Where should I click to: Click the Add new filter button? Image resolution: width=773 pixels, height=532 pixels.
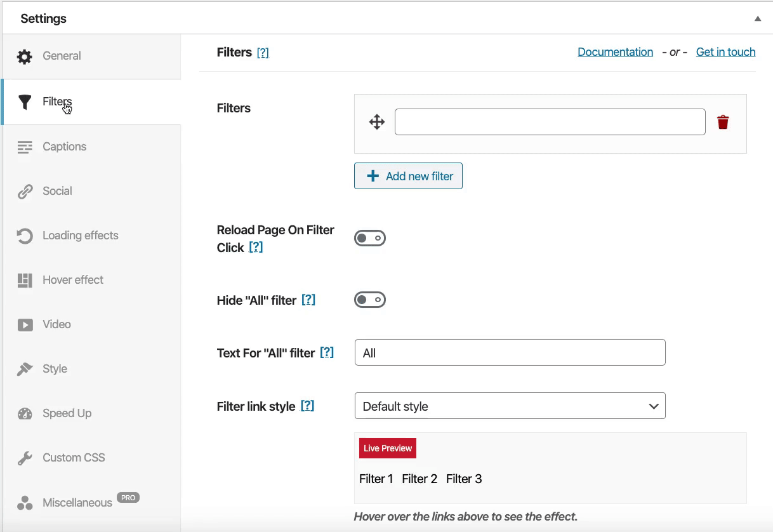(x=408, y=176)
